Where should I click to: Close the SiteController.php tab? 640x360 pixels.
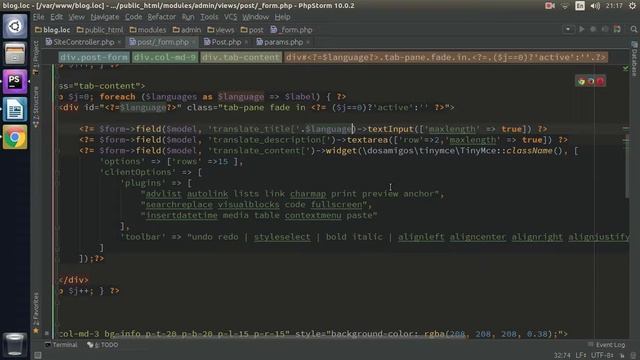pos(119,42)
